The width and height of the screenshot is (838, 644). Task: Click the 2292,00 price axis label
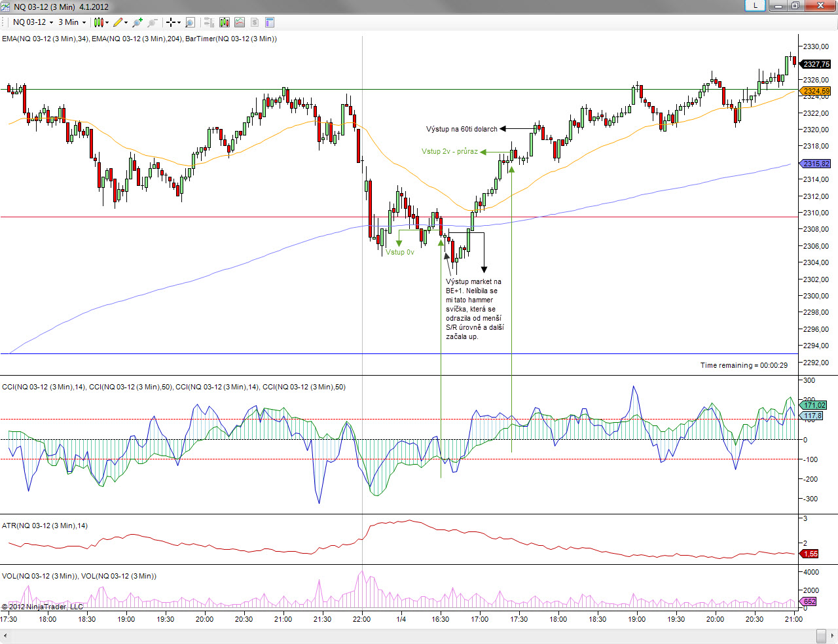coord(816,363)
